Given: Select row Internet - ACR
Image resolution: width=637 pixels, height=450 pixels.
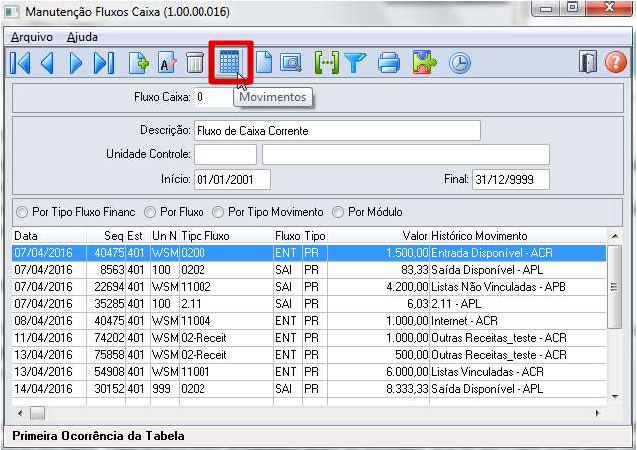Looking at the screenshot, I should pos(309,321).
